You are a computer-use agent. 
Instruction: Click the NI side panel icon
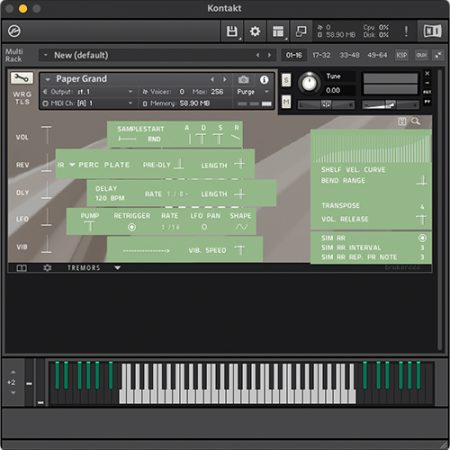[x=432, y=31]
